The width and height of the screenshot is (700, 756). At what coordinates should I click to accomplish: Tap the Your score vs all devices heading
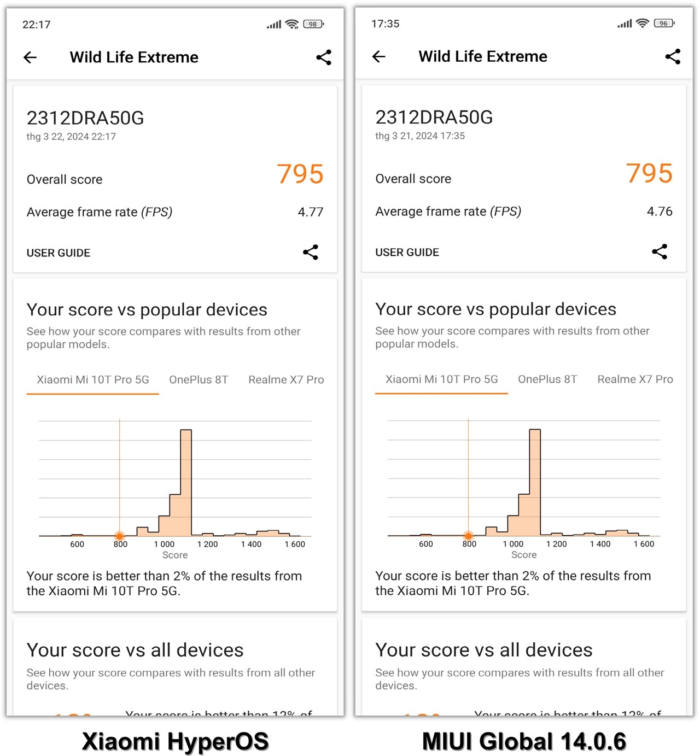point(135,650)
